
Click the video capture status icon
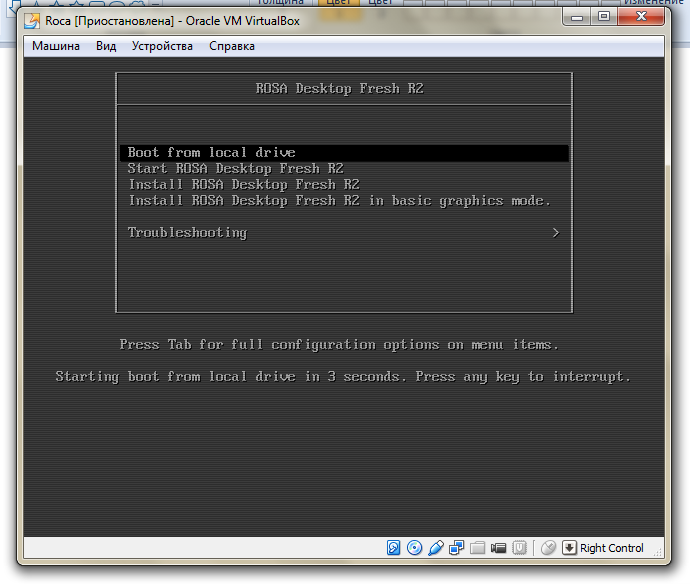pos(499,548)
